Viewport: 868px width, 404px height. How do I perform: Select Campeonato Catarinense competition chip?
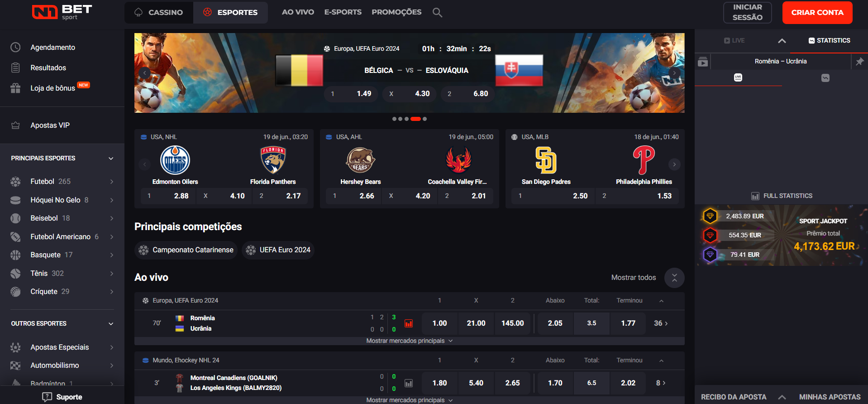(186, 250)
